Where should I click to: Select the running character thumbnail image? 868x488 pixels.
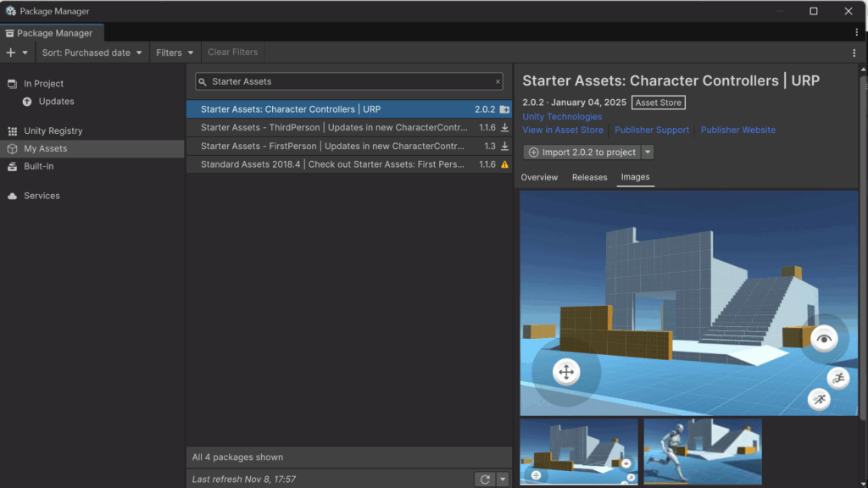click(x=702, y=452)
